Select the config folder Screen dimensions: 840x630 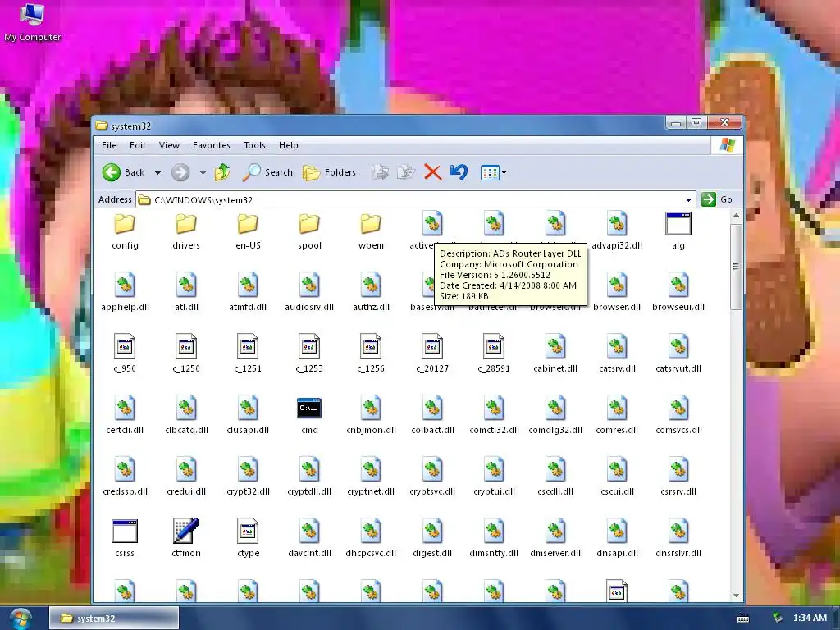click(125, 231)
